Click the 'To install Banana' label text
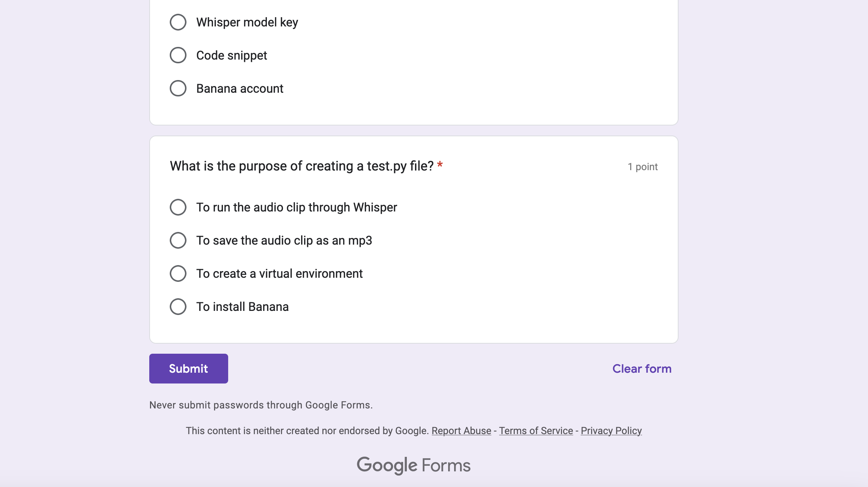Screen dimensions: 868x487 point(242,307)
